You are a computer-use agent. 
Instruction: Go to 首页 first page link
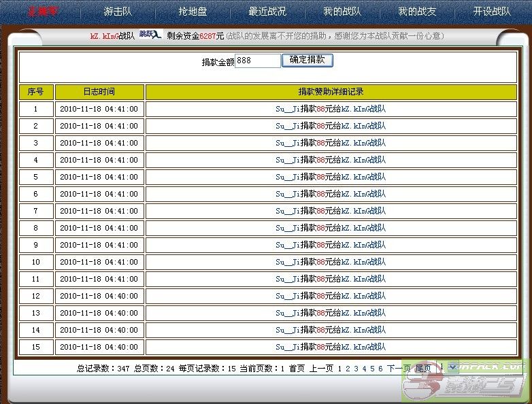[x=297, y=369]
